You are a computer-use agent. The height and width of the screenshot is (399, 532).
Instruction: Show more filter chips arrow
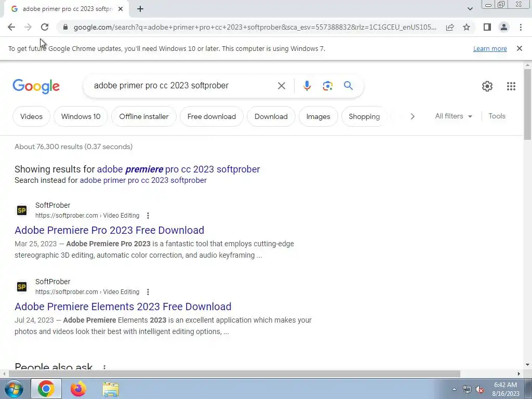pos(412,116)
